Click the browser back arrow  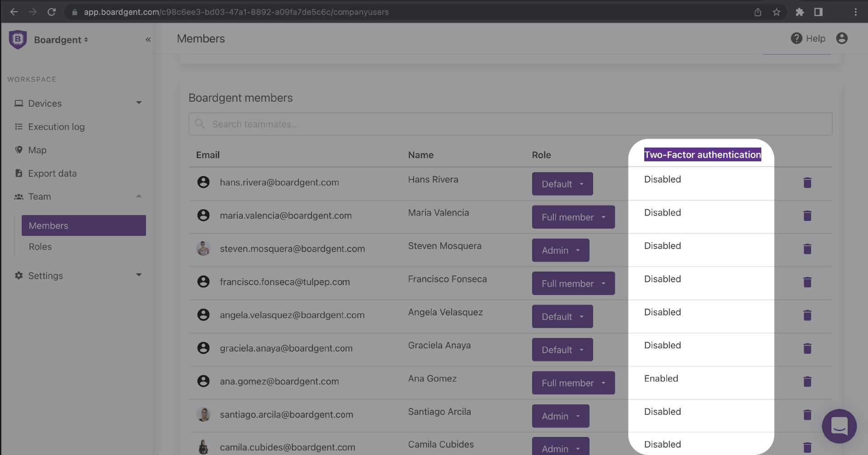14,12
